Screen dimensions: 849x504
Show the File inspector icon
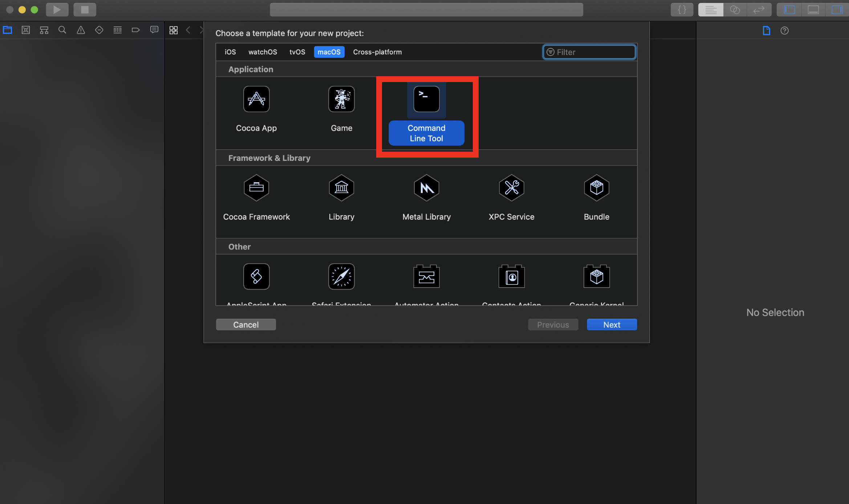(767, 31)
